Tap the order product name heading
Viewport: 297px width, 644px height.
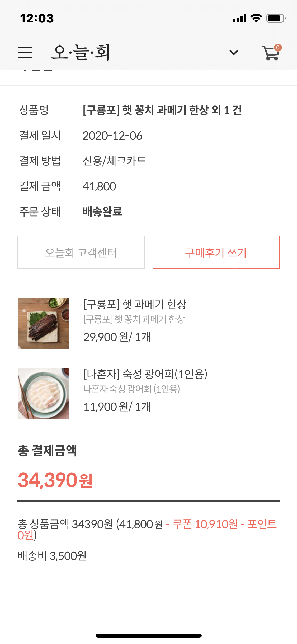coord(162,110)
